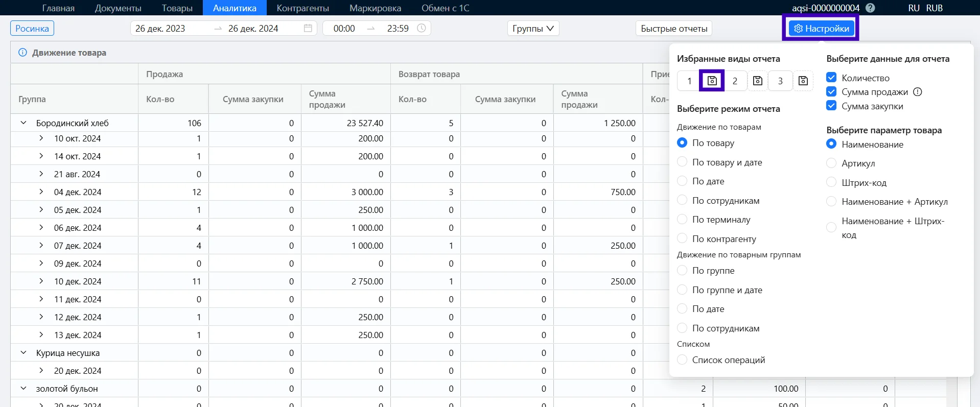Screen dimensions: 980x407
Task: Open the Обмен с 1С tab
Action: pyautogui.click(x=446, y=8)
